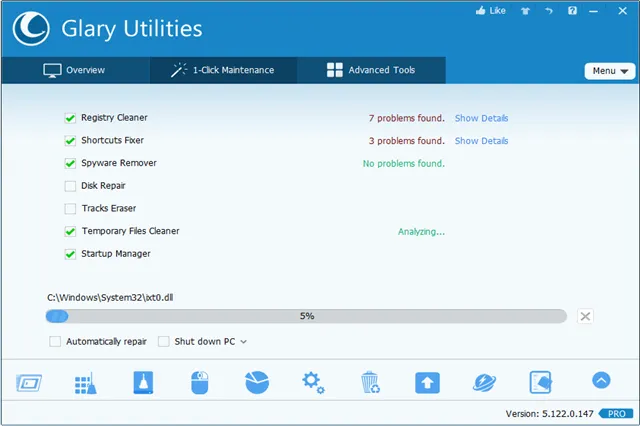Open the disk cleaner broom icon

[x=143, y=382]
